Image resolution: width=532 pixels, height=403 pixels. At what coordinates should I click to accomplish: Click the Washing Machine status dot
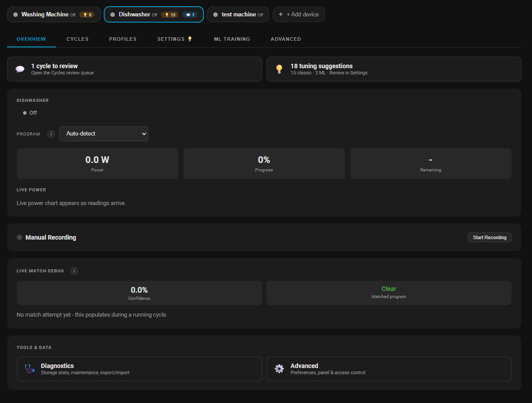click(x=16, y=15)
